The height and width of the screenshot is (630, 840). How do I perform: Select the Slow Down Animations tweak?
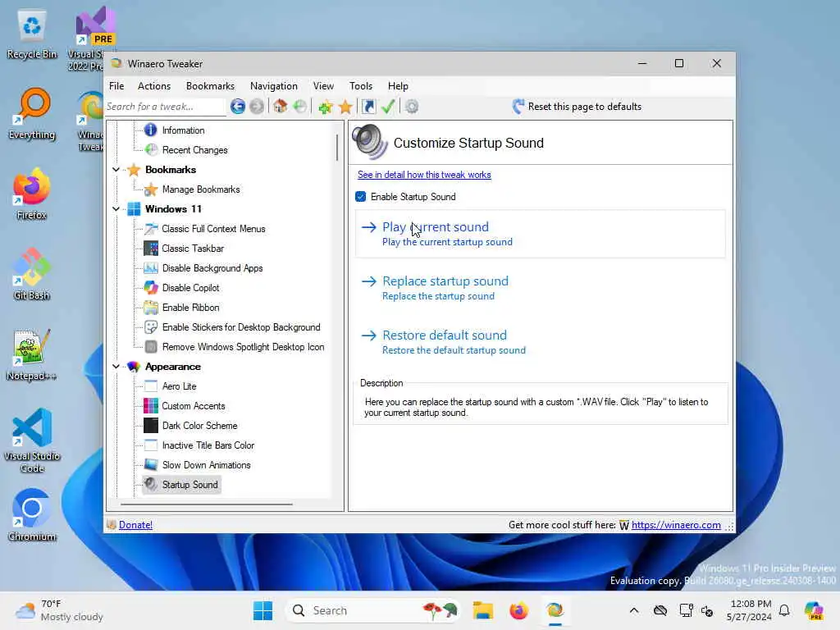tap(206, 465)
